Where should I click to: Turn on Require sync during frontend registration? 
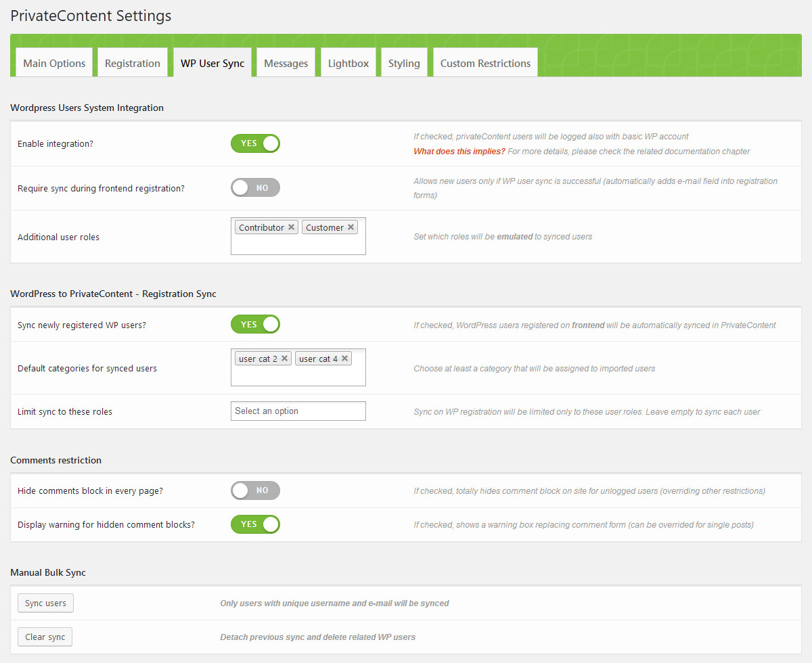pos(255,187)
